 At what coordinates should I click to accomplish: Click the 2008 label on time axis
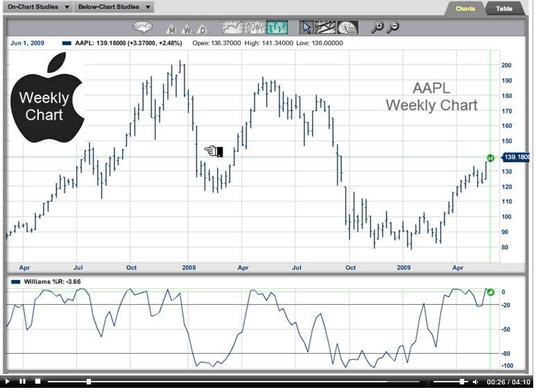pyautogui.click(x=189, y=267)
